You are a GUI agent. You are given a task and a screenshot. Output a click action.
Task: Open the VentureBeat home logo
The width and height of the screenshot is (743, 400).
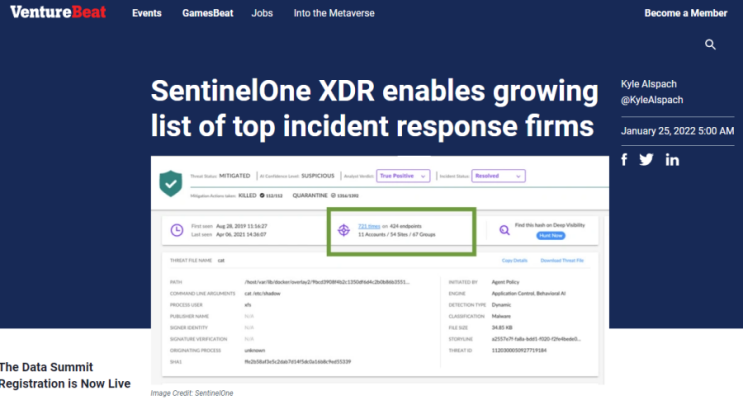click(x=58, y=12)
